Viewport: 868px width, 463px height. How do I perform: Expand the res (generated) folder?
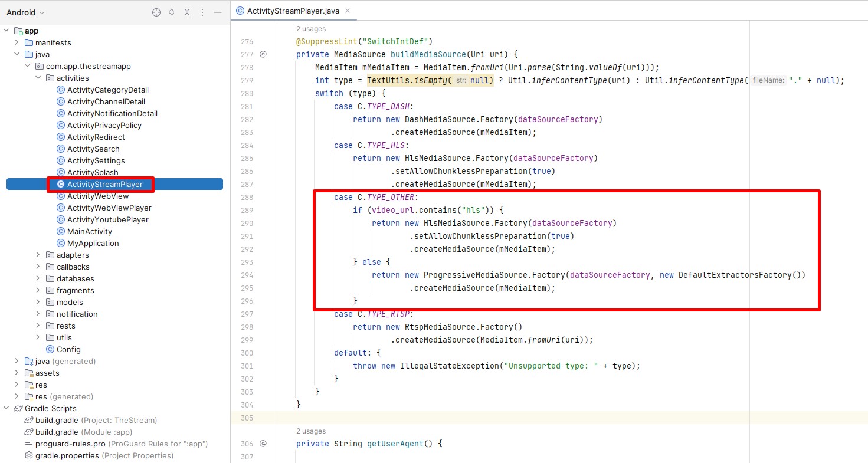click(17, 396)
